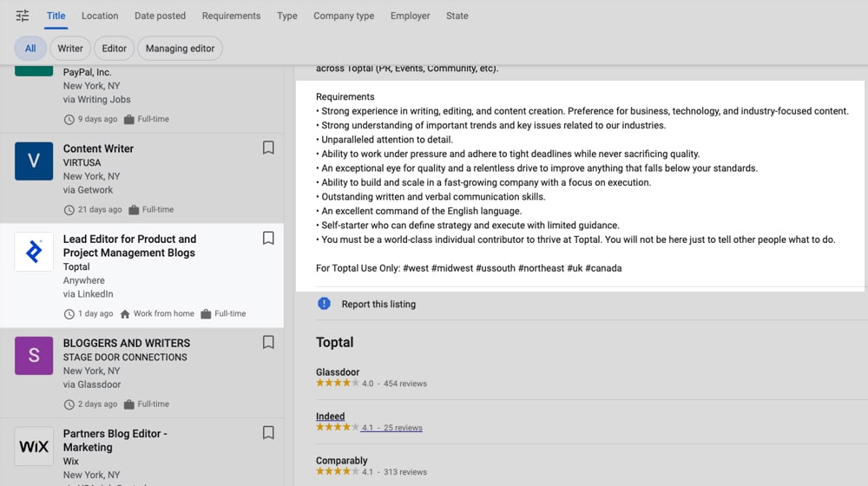Click clock icon beside 9 days ago
Screen dimensions: 868x486
tap(69, 119)
